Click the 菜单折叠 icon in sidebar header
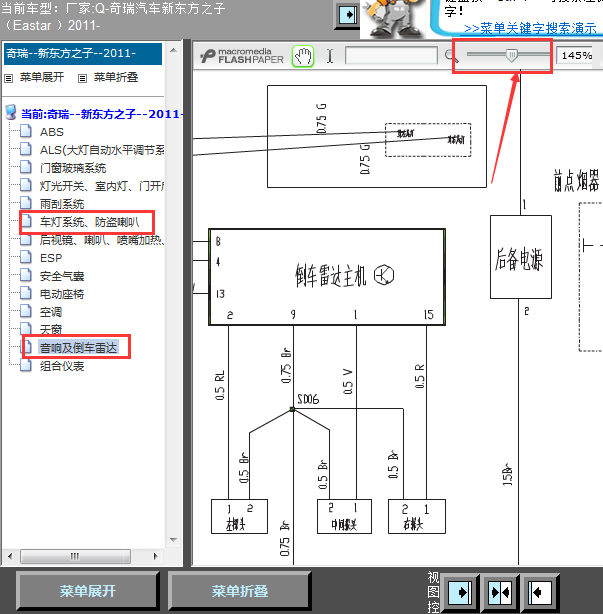 click(82, 78)
